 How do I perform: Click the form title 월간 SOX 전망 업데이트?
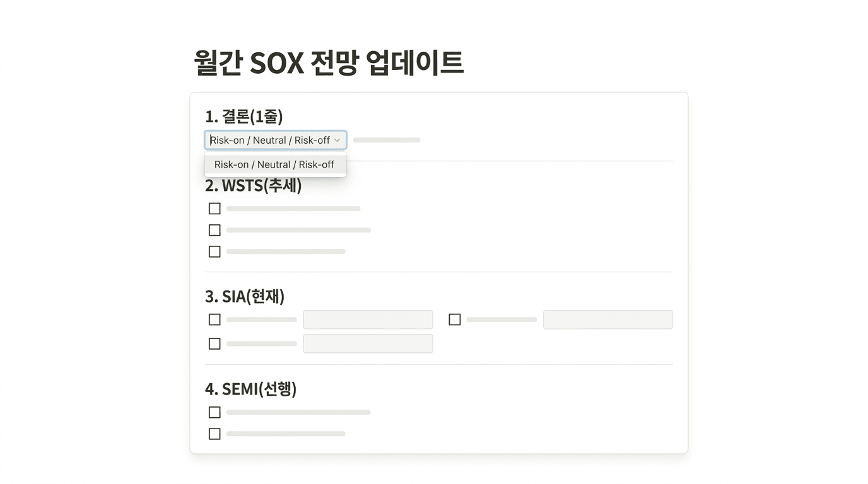tap(327, 61)
